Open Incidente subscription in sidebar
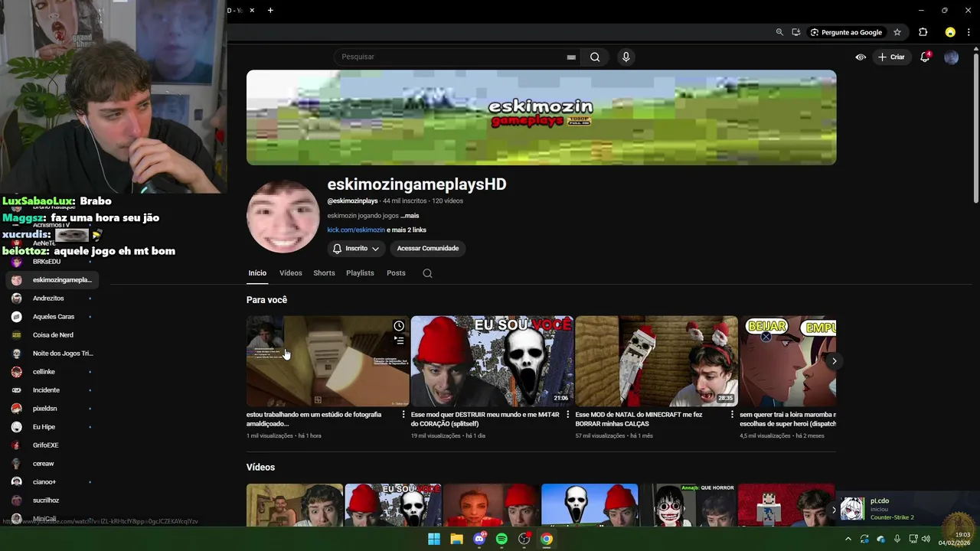The height and width of the screenshot is (551, 980). pyautogui.click(x=52, y=390)
